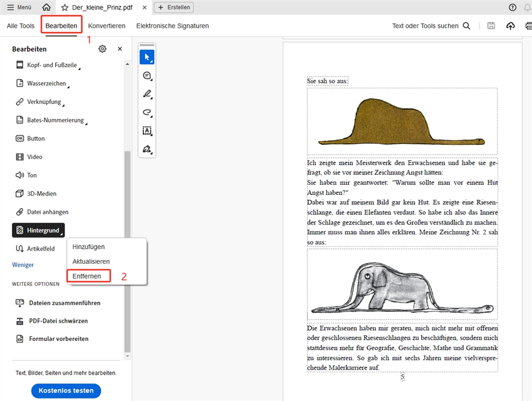This screenshot has width=532, height=401.
Task: Select the 3D-Medien tool
Action: (x=36, y=193)
